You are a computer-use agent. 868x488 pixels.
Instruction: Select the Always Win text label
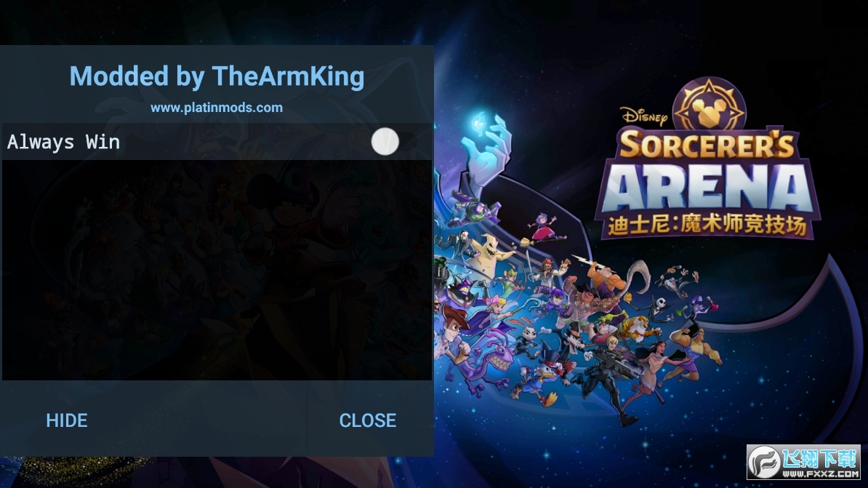63,143
